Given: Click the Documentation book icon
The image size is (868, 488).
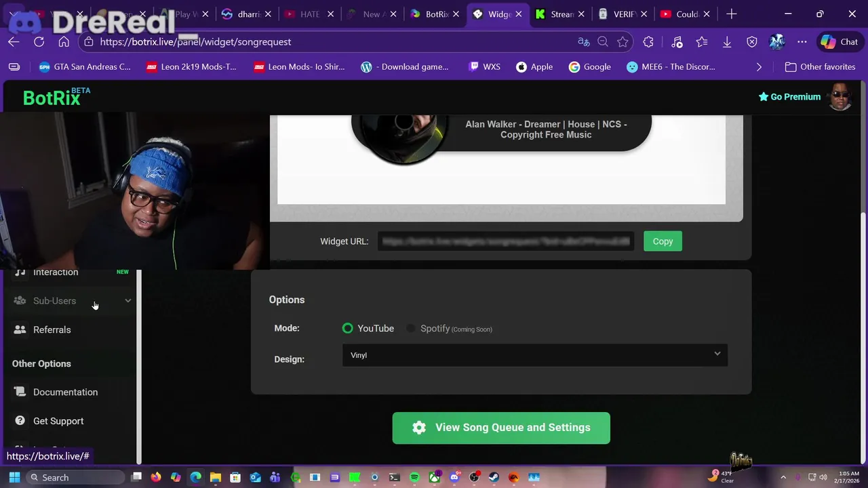Looking at the screenshot, I should pos(20,392).
